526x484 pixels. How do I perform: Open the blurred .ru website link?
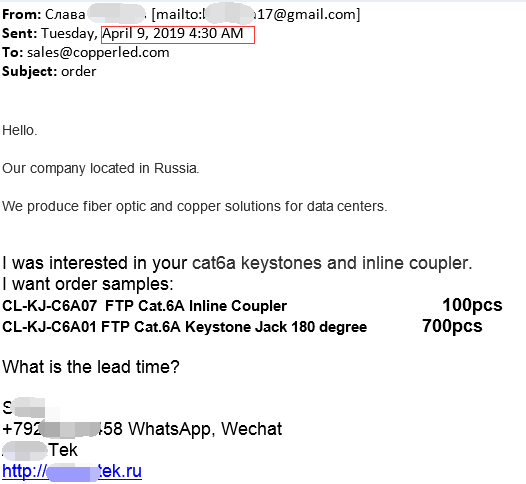72,471
